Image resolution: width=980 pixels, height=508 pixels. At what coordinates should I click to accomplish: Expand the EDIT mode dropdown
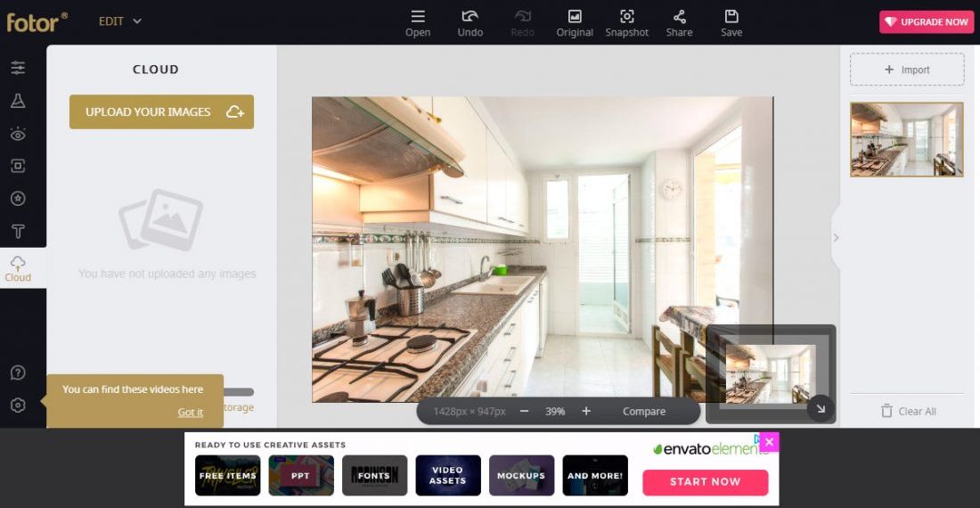pyautogui.click(x=120, y=21)
